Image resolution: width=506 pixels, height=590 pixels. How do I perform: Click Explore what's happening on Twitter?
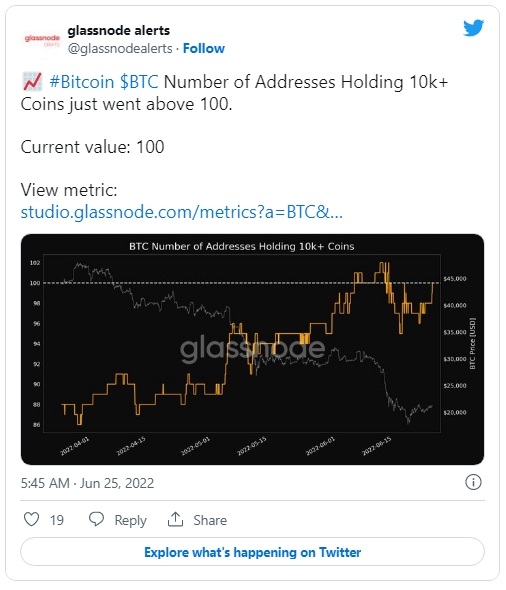252,552
